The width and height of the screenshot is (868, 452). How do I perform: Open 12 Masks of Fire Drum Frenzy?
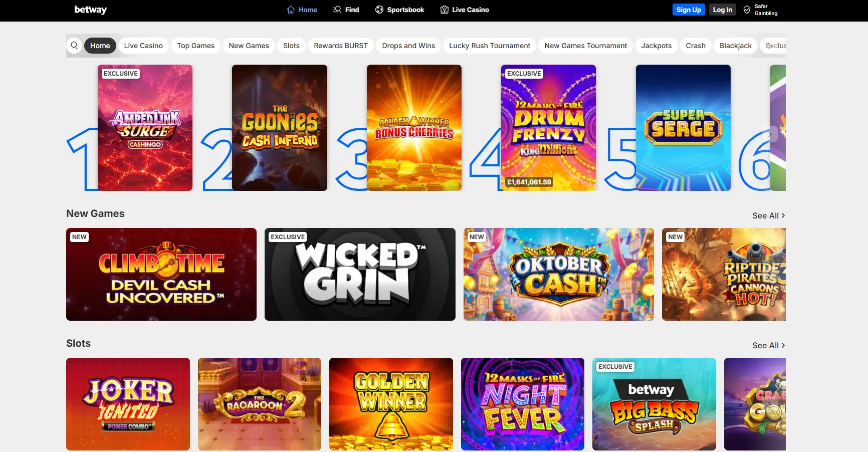tap(549, 128)
